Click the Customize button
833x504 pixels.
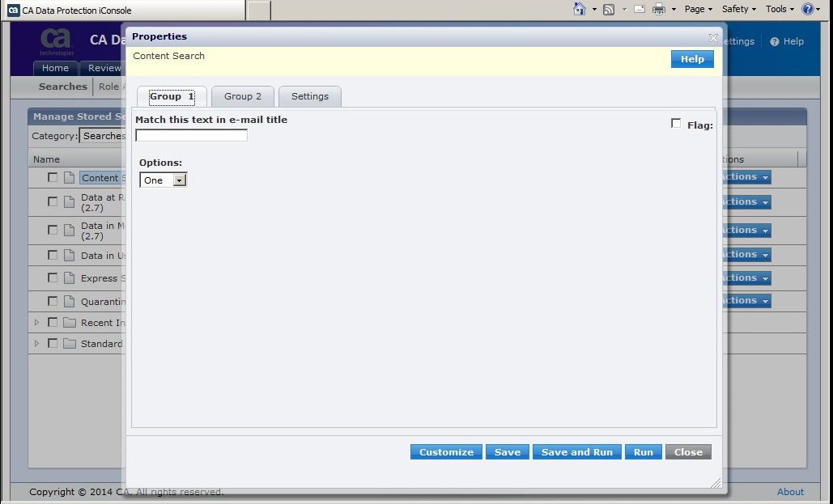[x=446, y=452]
